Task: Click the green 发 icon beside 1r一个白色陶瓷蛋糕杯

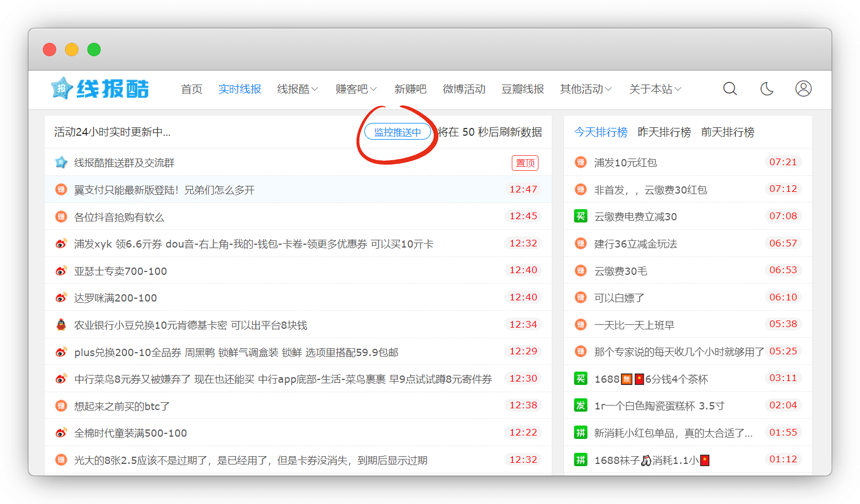Action: coord(581,406)
